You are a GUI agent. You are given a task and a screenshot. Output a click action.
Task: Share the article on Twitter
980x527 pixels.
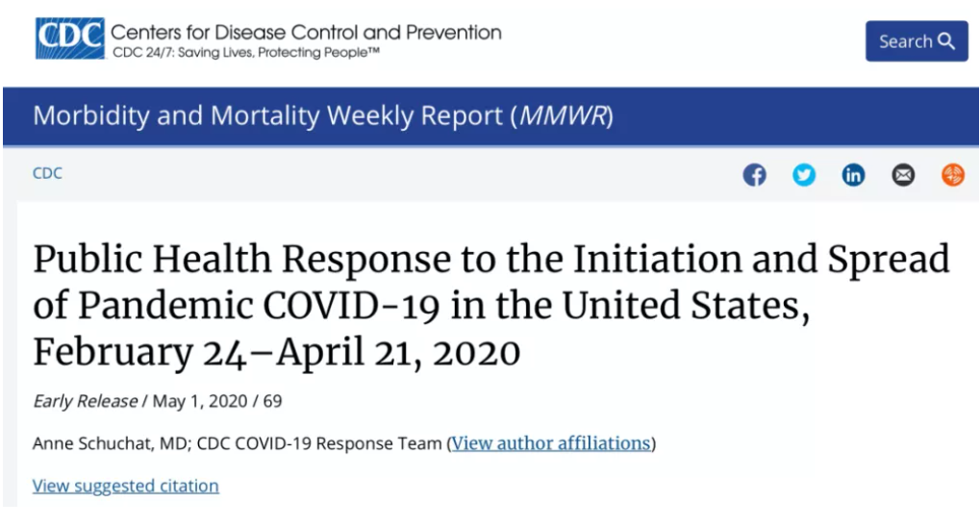pos(804,175)
